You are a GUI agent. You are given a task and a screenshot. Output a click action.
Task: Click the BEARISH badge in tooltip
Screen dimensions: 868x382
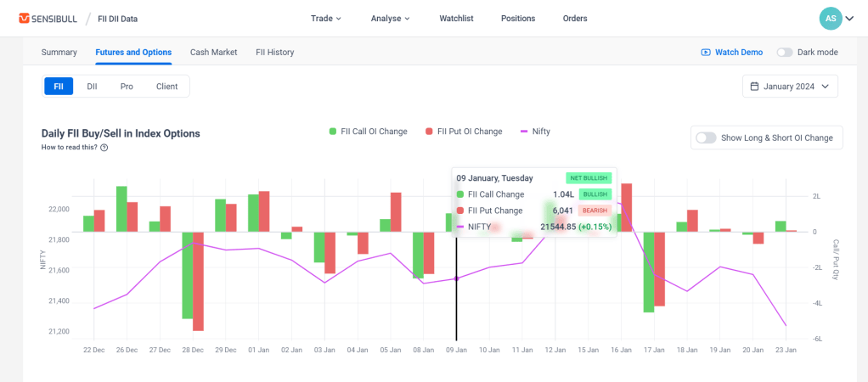[x=595, y=211]
